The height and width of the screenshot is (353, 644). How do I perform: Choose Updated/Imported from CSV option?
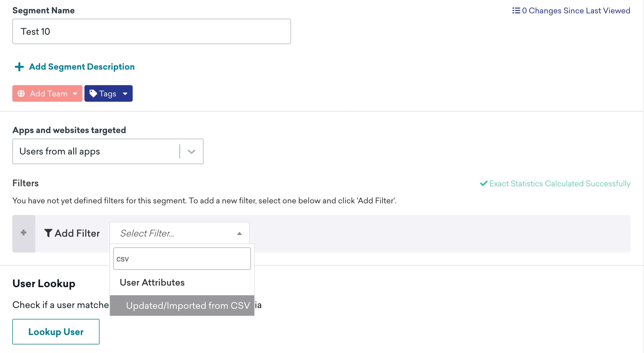tap(188, 305)
